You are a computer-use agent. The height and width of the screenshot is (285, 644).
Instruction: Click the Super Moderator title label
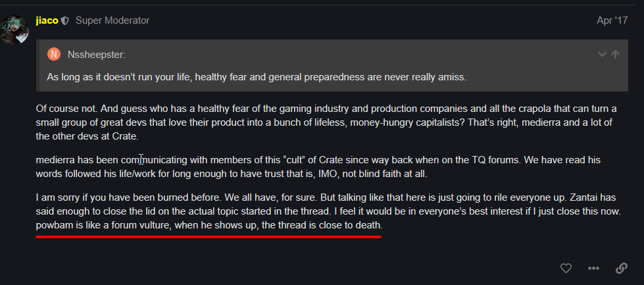coord(112,20)
